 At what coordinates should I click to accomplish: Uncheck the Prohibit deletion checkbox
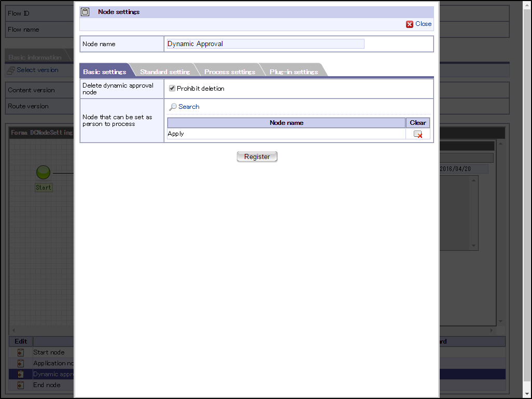coord(172,89)
